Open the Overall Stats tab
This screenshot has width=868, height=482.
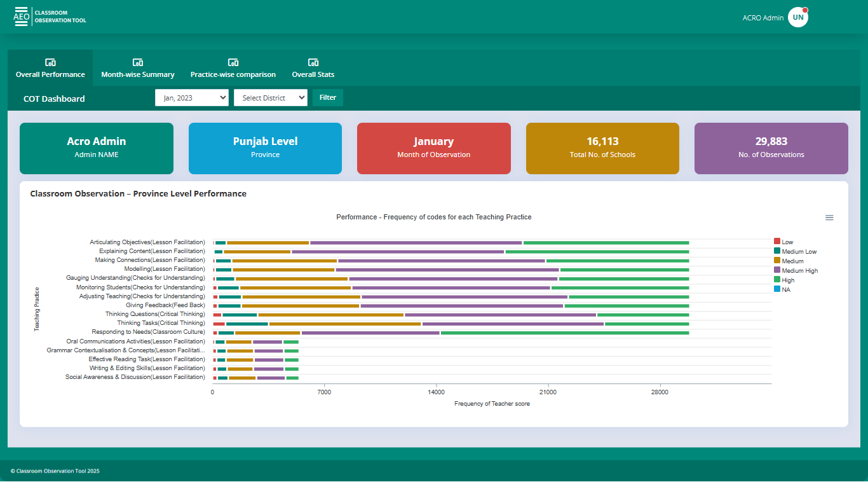(x=313, y=74)
